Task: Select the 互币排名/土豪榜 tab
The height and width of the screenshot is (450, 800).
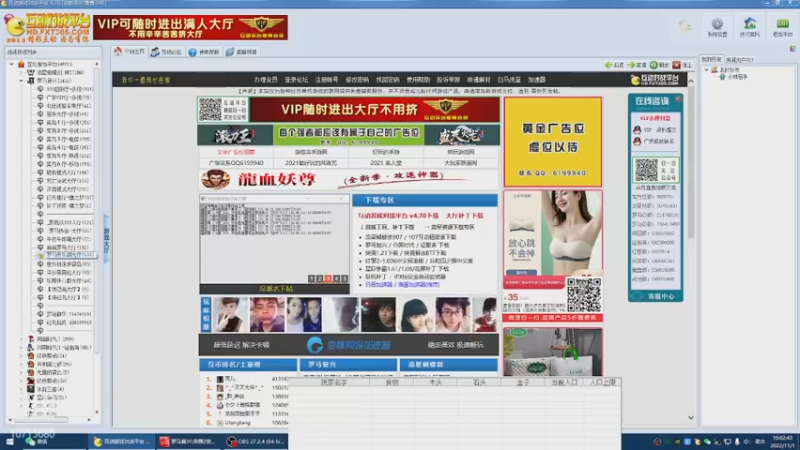Action: [248, 365]
